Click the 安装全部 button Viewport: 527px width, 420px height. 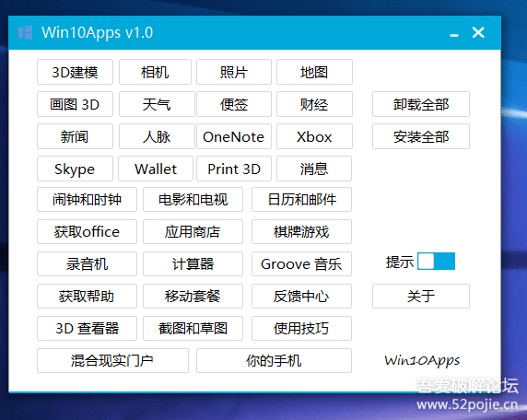pyautogui.click(x=421, y=136)
